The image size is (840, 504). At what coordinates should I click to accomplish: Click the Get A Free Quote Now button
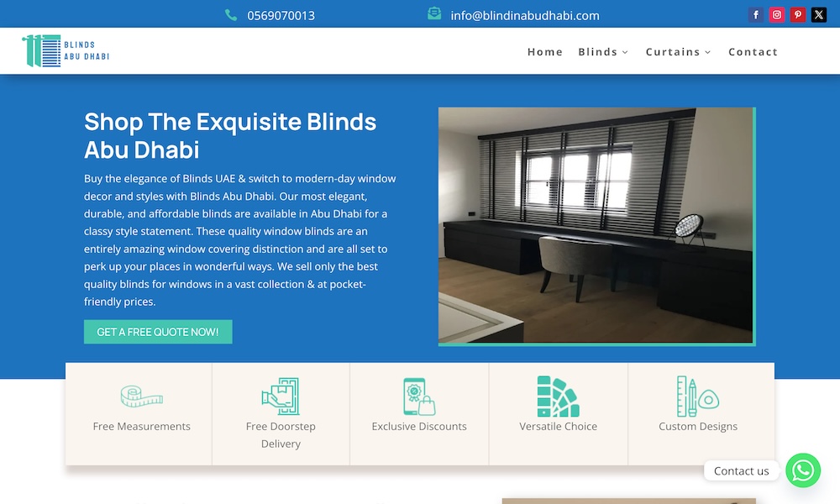pos(158,332)
